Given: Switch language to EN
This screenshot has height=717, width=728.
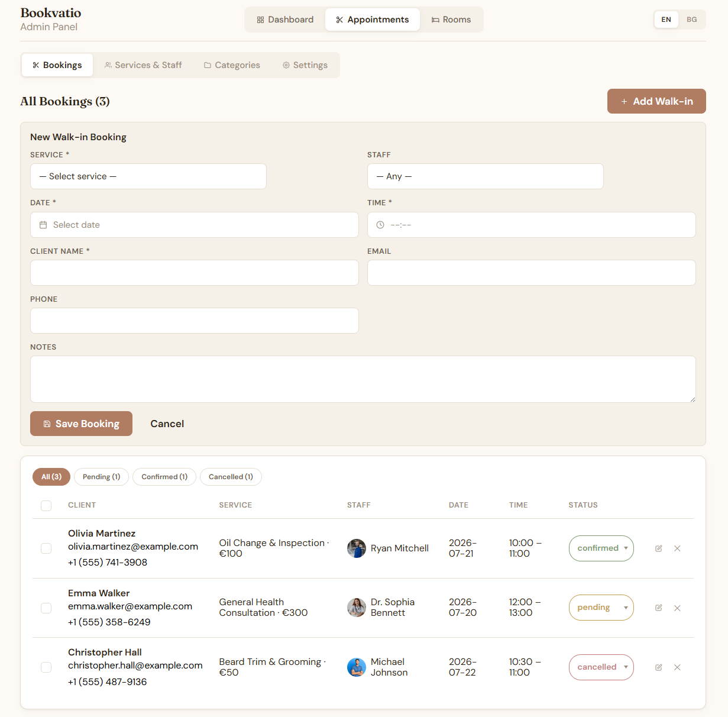Looking at the screenshot, I should (x=666, y=20).
